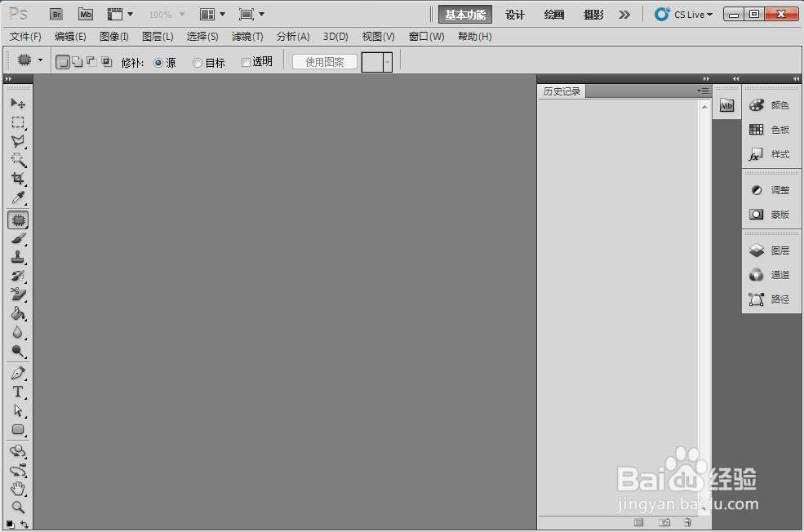Select the Move tool
The height and width of the screenshot is (532, 804).
point(18,103)
